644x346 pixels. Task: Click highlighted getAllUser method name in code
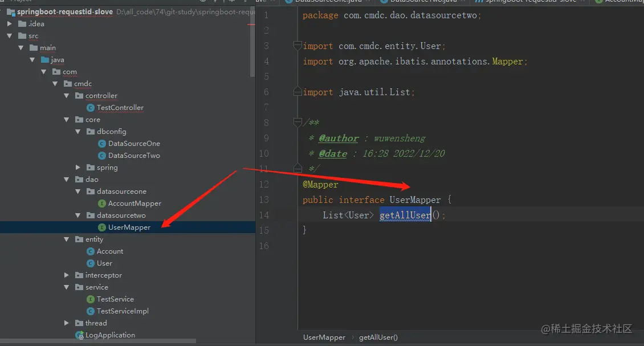coord(405,215)
